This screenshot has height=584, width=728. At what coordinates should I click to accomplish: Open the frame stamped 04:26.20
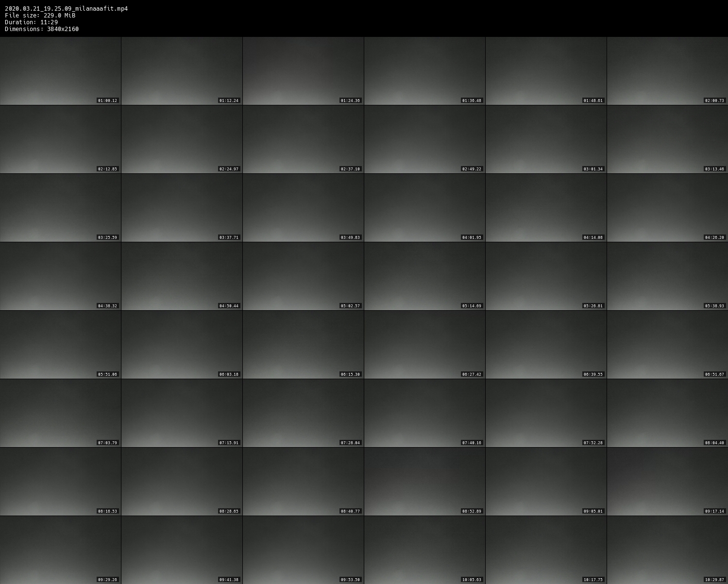[x=667, y=208]
